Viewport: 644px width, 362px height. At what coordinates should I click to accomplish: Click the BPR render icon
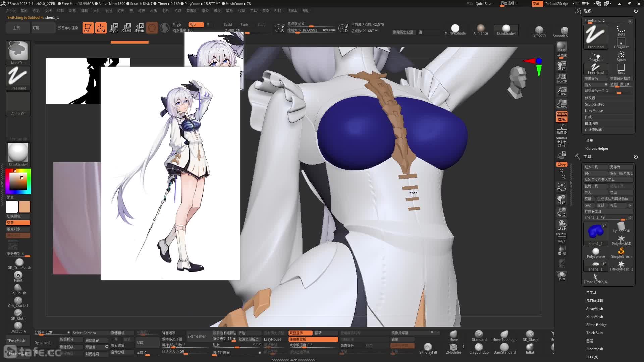point(562,47)
